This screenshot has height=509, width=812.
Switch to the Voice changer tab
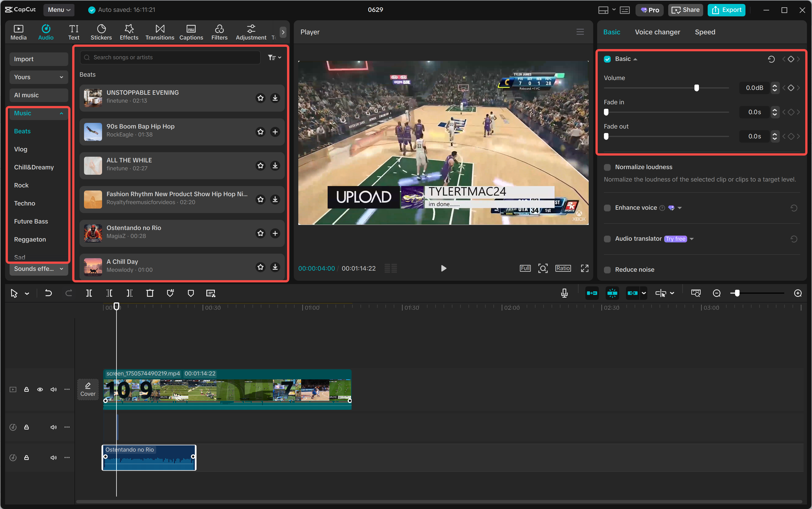(x=657, y=32)
